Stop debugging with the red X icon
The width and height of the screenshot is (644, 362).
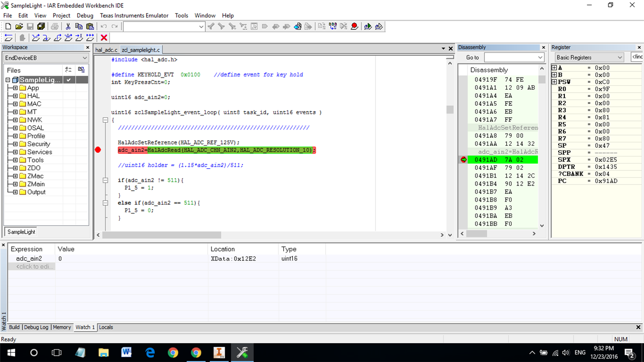click(104, 38)
